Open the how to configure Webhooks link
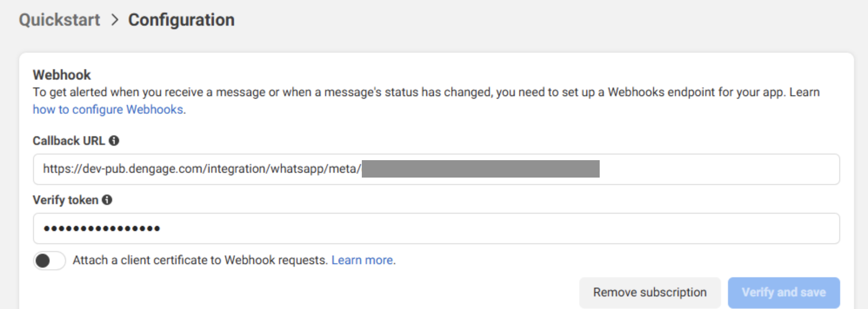Viewport: 868px width, 309px height. pos(108,110)
